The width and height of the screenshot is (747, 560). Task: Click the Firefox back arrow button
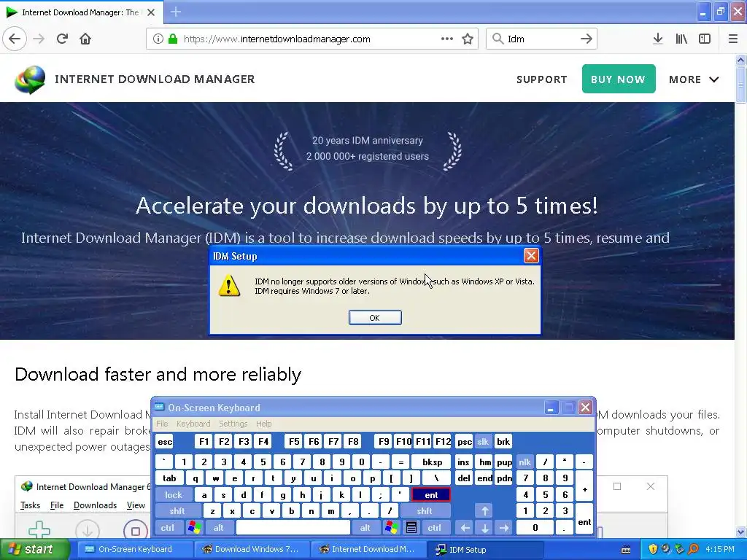click(x=15, y=39)
